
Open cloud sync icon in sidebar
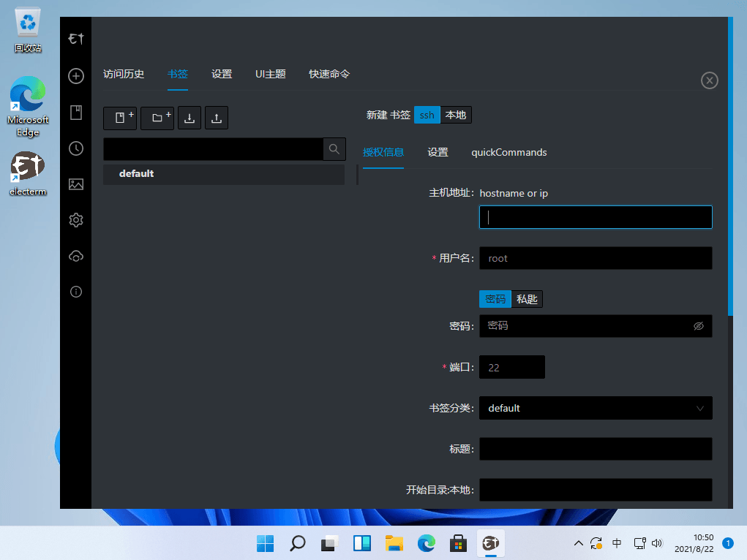[x=76, y=256]
